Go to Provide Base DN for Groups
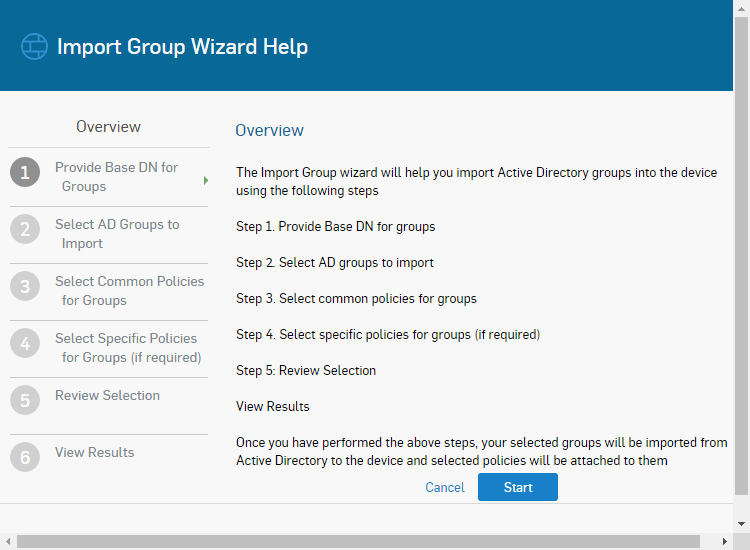The image size is (750, 550). [x=116, y=176]
